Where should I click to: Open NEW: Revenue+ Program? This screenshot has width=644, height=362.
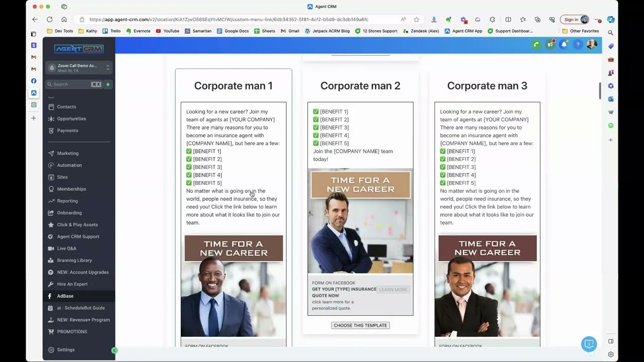pos(83,320)
